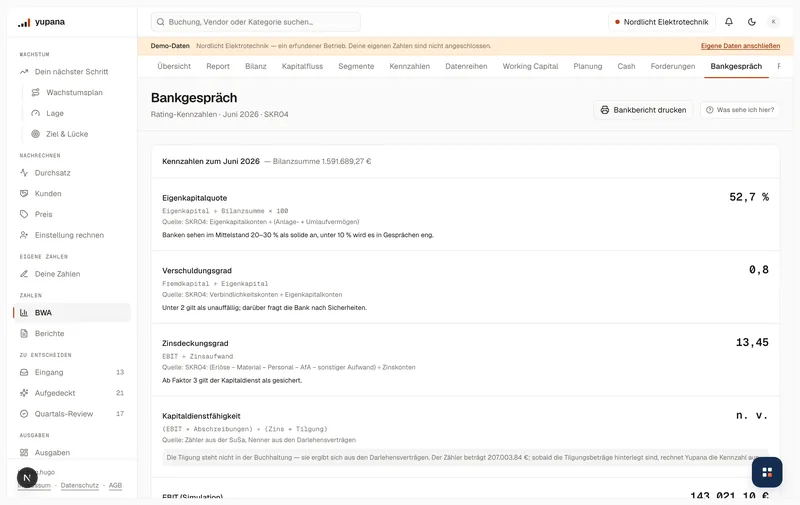
Task: Open the Was sehe ich hier? help
Action: tap(740, 110)
